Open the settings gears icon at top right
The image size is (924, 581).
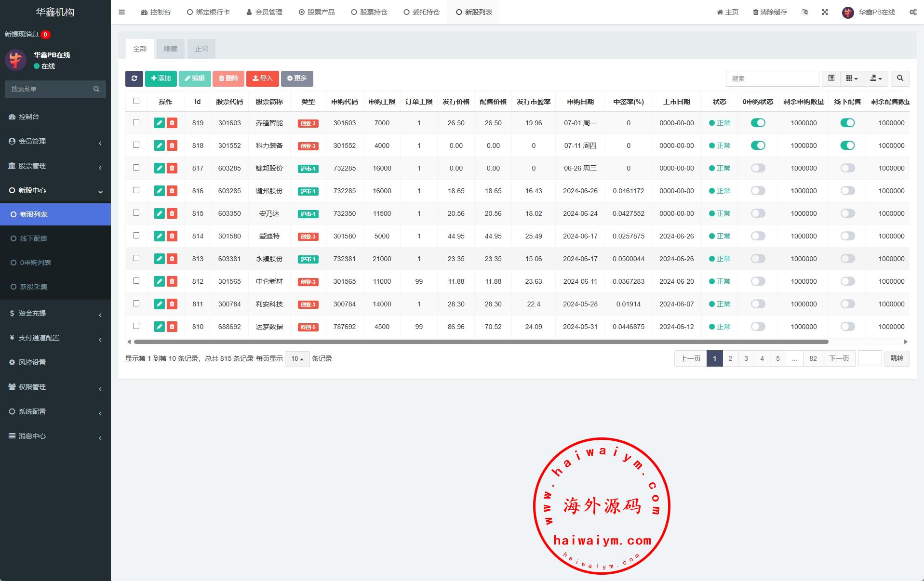pos(913,12)
